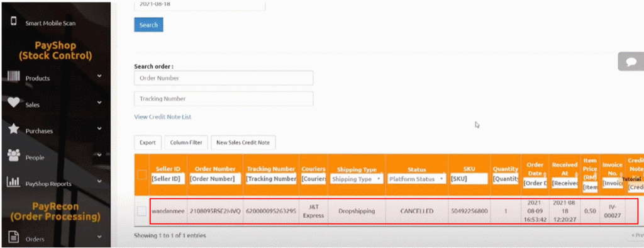The width and height of the screenshot is (644, 248).
Task: Open the chat bubble widget
Action: [x=631, y=62]
